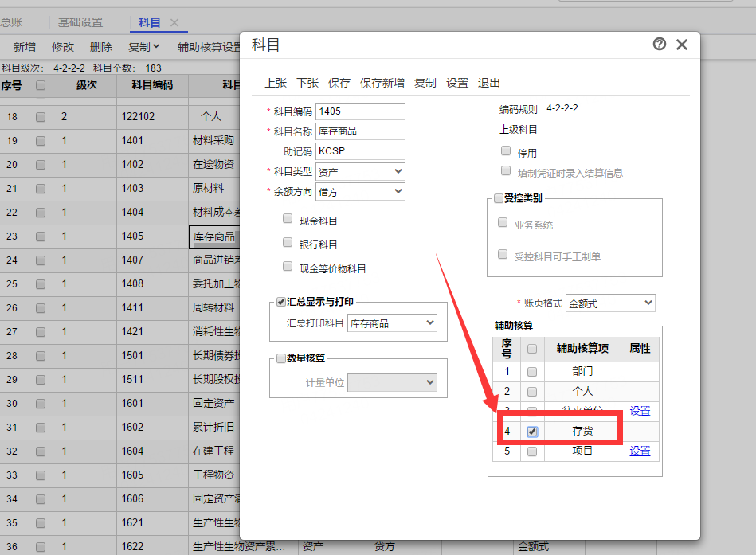
Task: Enable the 现金科目 checkbox
Action: [288, 219]
